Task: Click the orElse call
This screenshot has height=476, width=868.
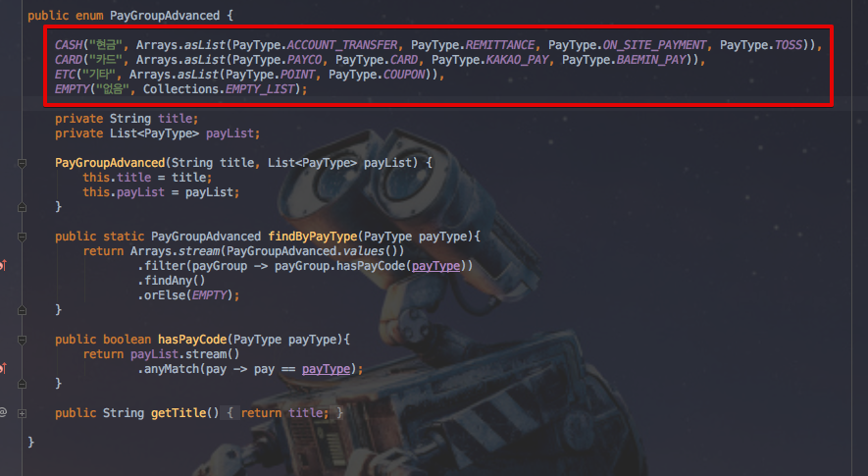Action: click(165, 295)
